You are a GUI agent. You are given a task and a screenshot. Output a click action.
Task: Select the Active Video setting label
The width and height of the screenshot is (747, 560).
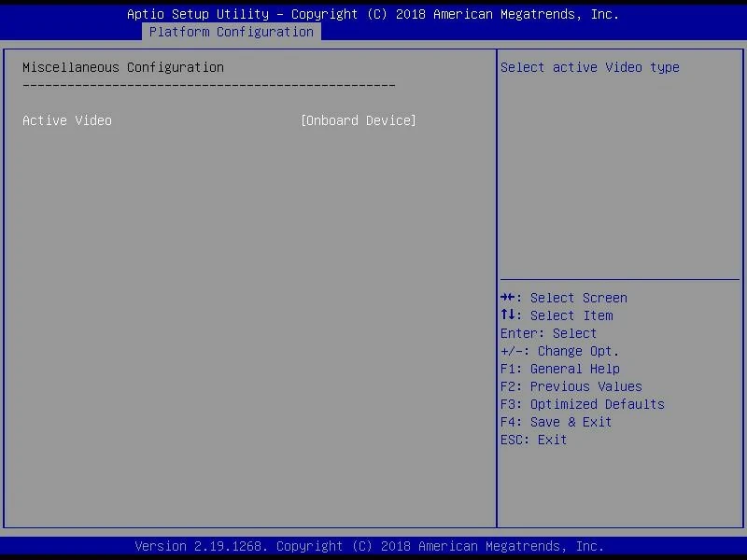click(x=67, y=120)
